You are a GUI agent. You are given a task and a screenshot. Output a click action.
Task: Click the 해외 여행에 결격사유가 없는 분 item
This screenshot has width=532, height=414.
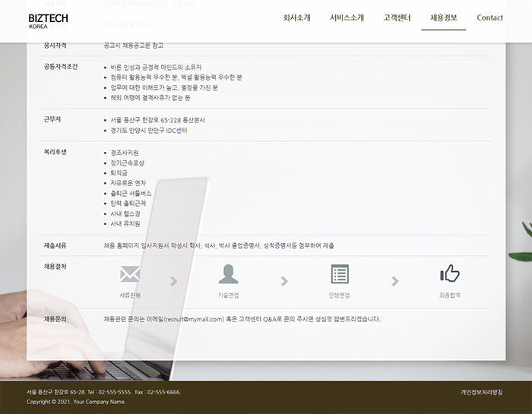pos(150,98)
